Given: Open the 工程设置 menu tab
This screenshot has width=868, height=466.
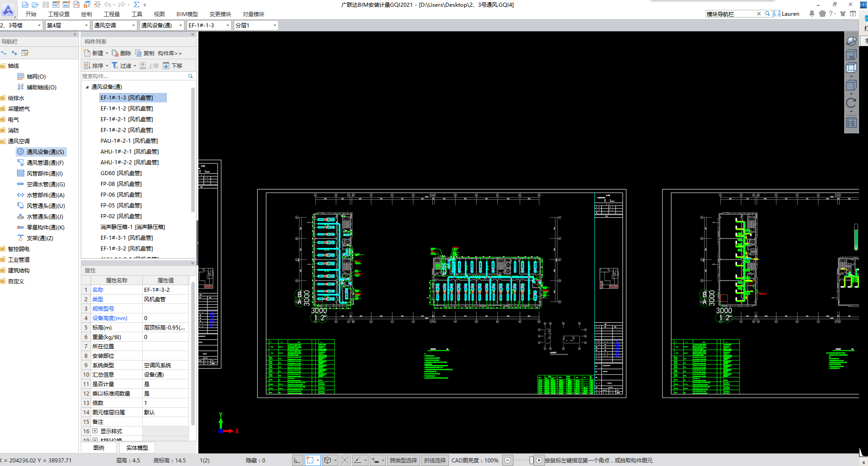Looking at the screenshot, I should (x=59, y=14).
